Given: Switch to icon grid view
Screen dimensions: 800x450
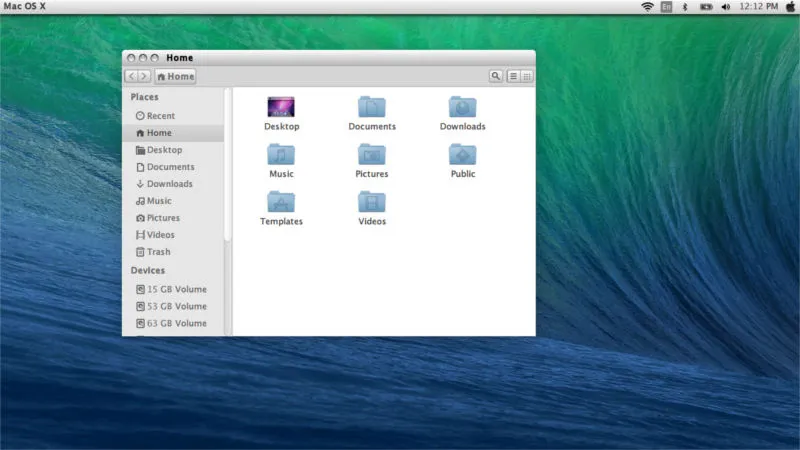Looking at the screenshot, I should tap(527, 76).
